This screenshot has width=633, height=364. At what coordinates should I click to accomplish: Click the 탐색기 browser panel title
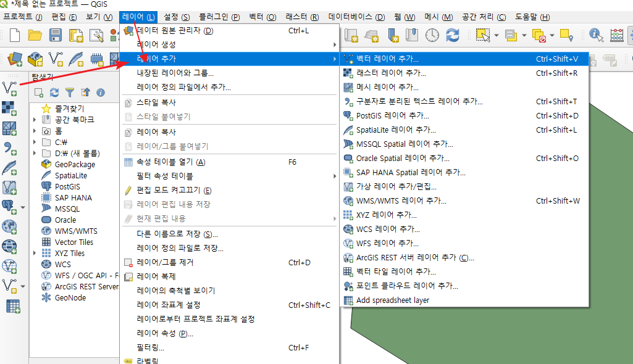(43, 77)
